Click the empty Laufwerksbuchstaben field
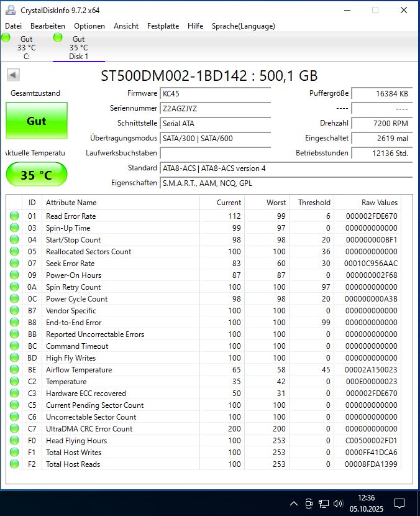 215,153
